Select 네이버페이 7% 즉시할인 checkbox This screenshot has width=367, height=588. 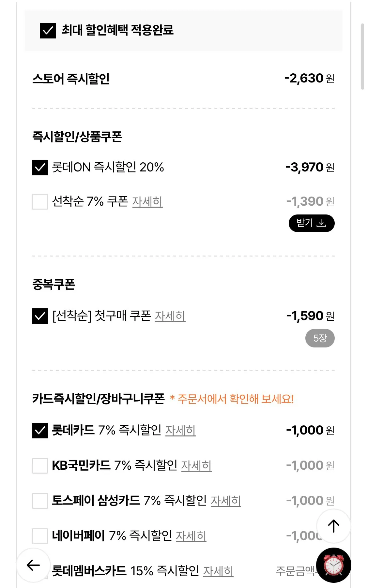click(x=40, y=536)
